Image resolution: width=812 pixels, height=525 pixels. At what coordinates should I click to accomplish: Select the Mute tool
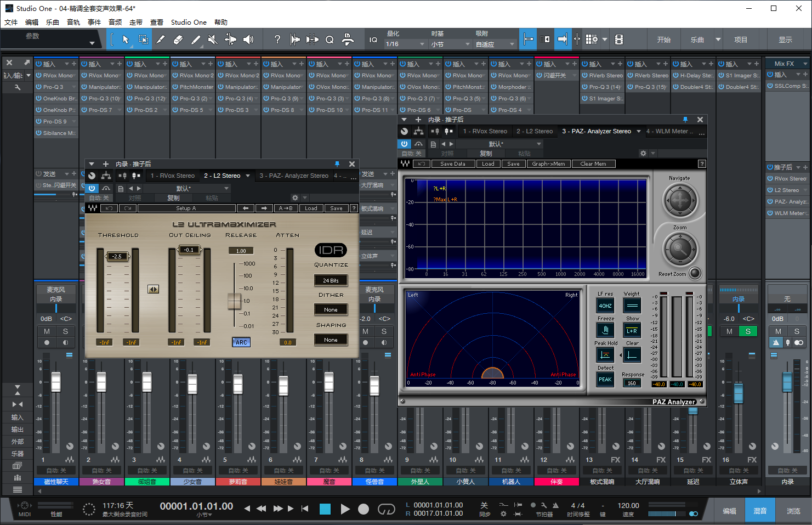pyautogui.click(x=212, y=39)
